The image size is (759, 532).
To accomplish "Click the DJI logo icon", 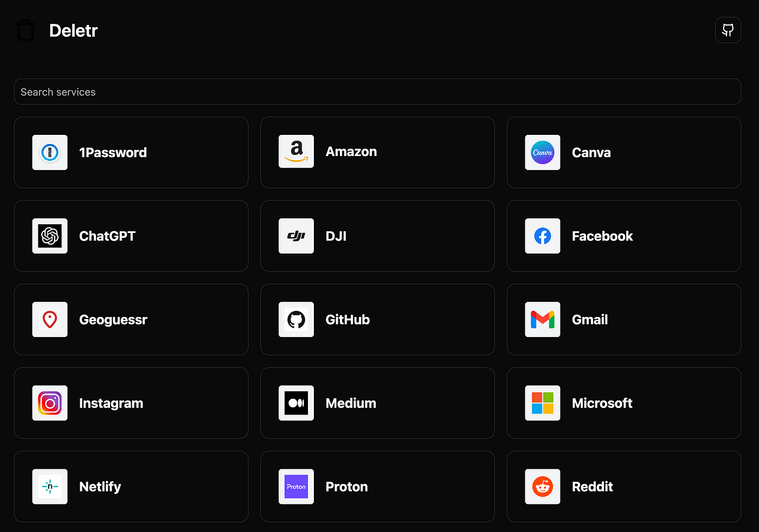I will pyautogui.click(x=296, y=236).
